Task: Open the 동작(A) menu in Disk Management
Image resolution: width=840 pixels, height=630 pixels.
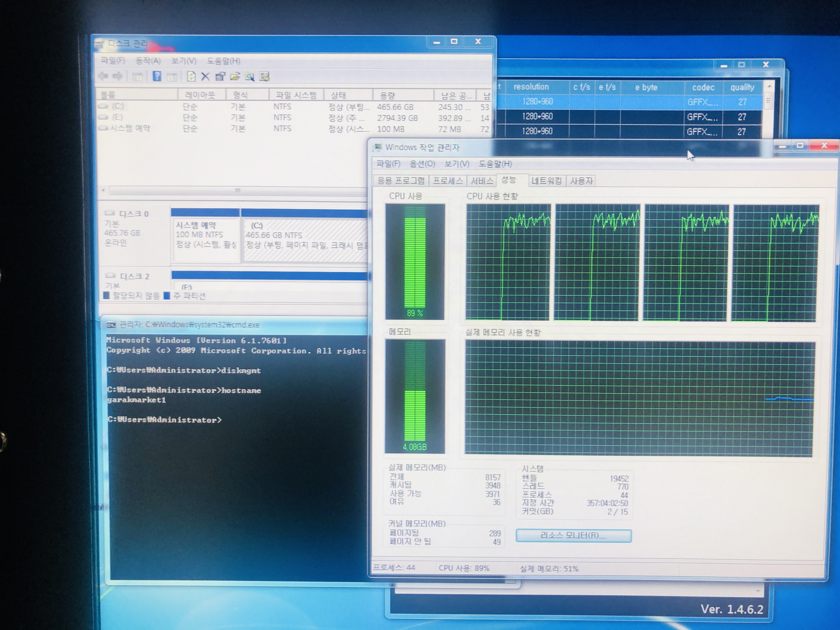Action: point(148,61)
